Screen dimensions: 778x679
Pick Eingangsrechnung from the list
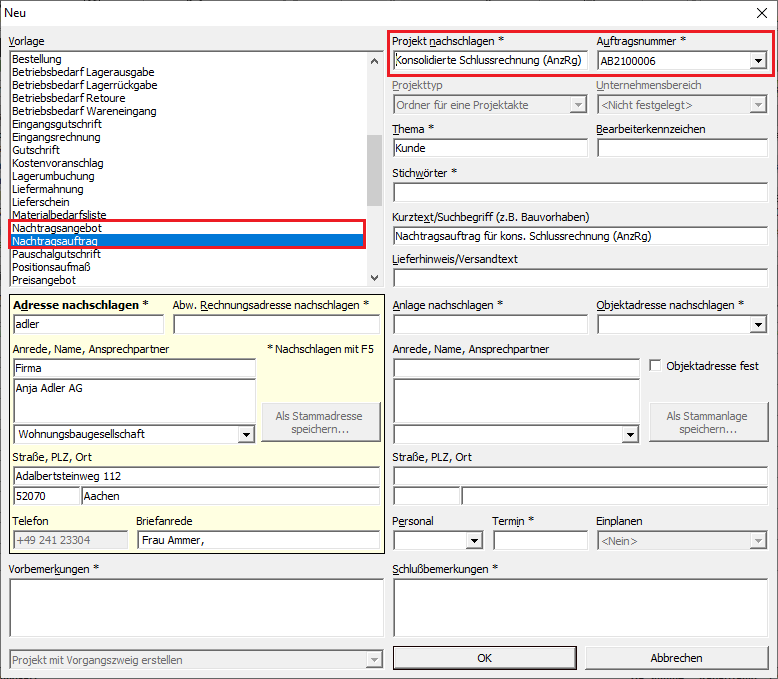pyautogui.click(x=56, y=137)
